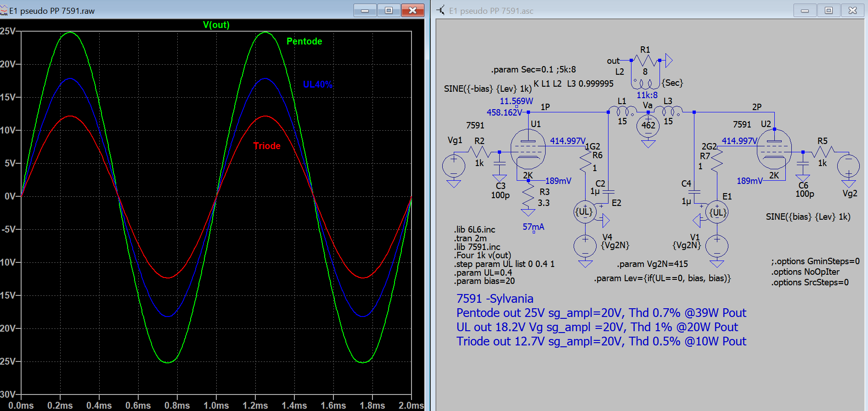Screen dimensions: 868x411
Task: Select inductor L3 winding
Action: tap(668, 111)
